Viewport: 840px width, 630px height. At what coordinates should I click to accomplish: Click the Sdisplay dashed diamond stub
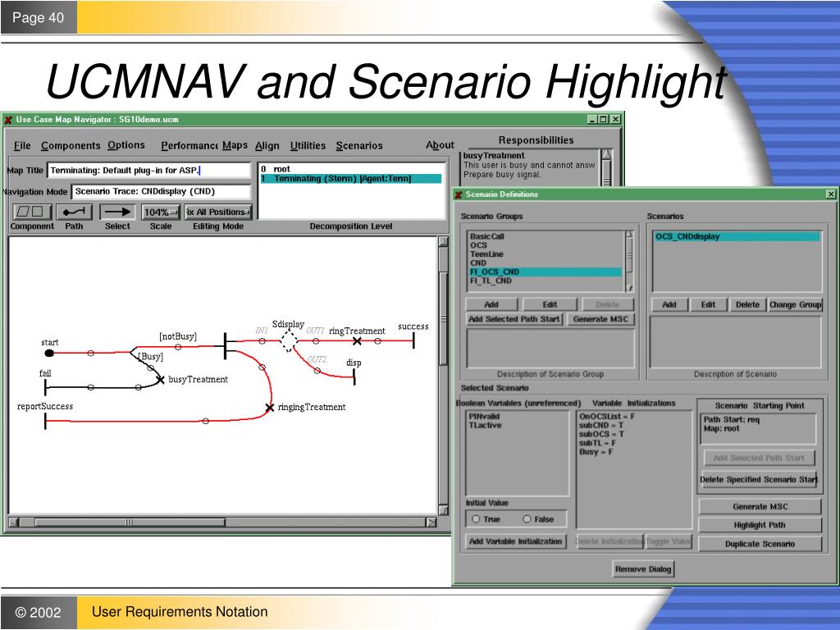[289, 340]
